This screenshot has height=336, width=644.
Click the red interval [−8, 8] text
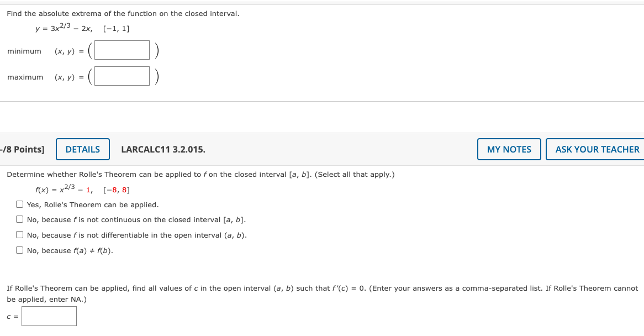coord(116,191)
